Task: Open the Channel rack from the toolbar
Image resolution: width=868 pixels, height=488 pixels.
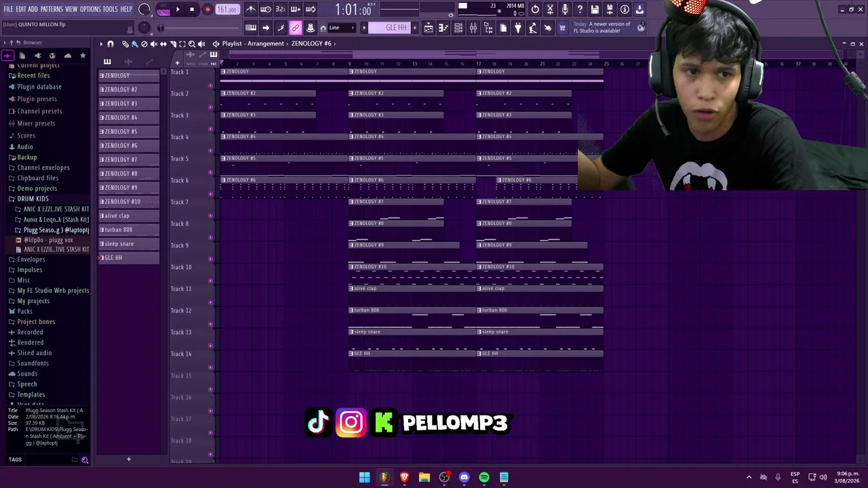Action: click(x=458, y=28)
